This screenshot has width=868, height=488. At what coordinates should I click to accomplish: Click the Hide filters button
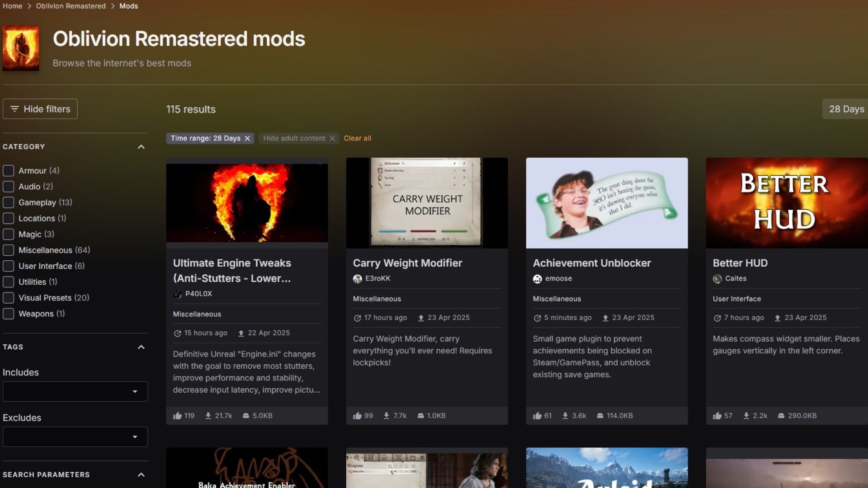tap(40, 109)
